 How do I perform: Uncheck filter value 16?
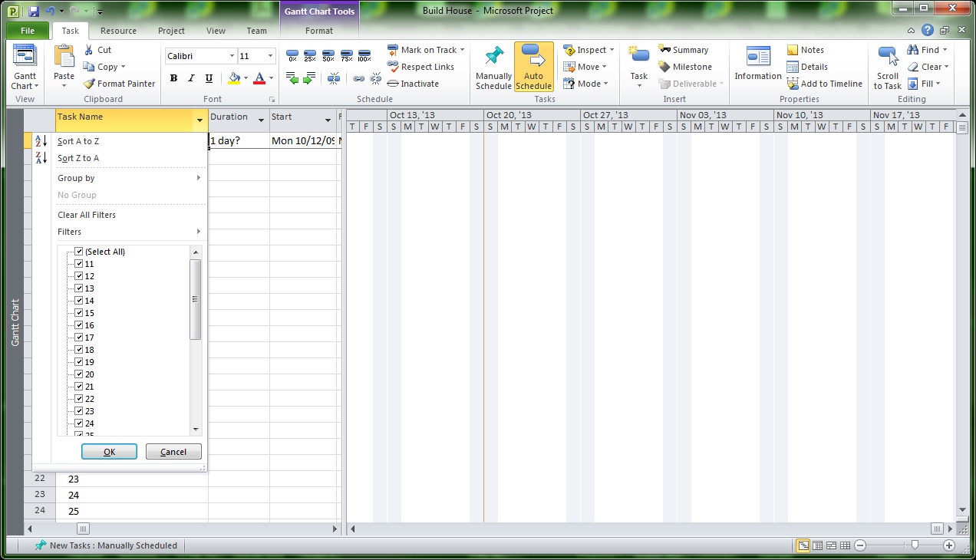click(79, 325)
